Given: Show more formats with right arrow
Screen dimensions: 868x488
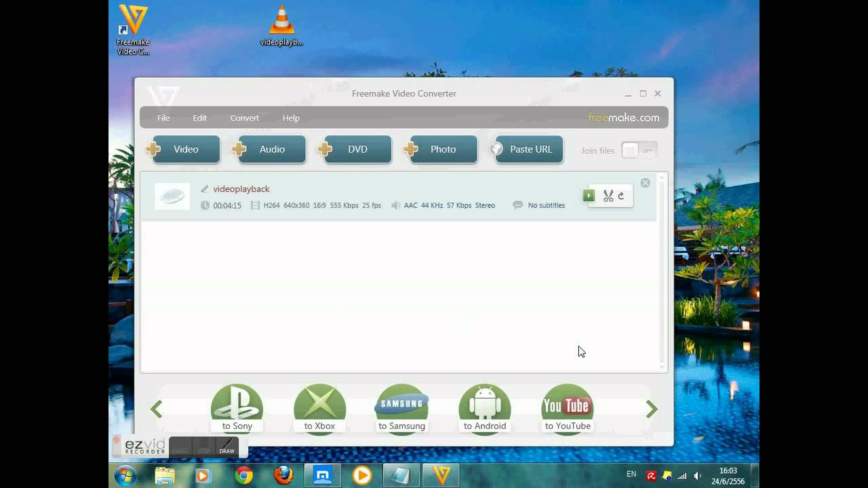Looking at the screenshot, I should click(652, 409).
